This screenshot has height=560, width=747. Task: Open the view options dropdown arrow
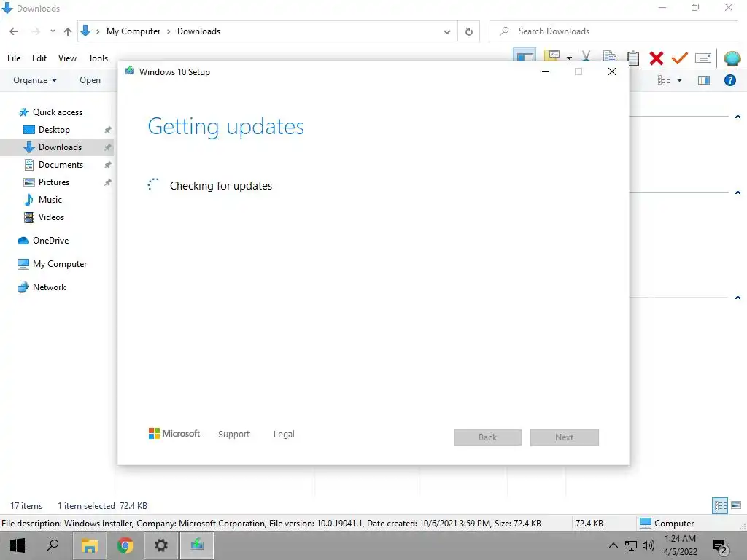[x=679, y=80]
